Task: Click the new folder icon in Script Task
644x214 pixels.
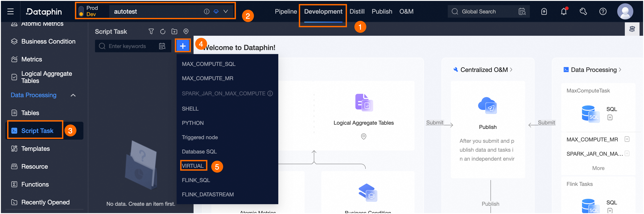Action: click(x=174, y=31)
